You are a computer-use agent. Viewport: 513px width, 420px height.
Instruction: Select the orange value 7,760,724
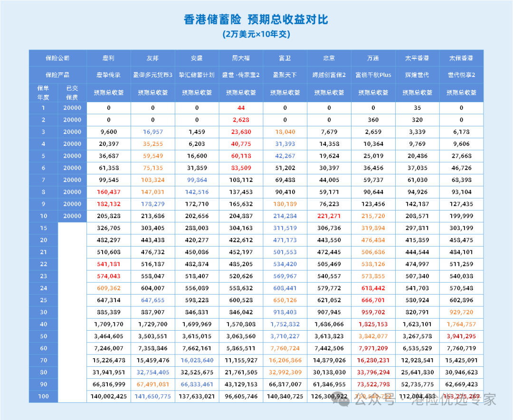point(285,348)
